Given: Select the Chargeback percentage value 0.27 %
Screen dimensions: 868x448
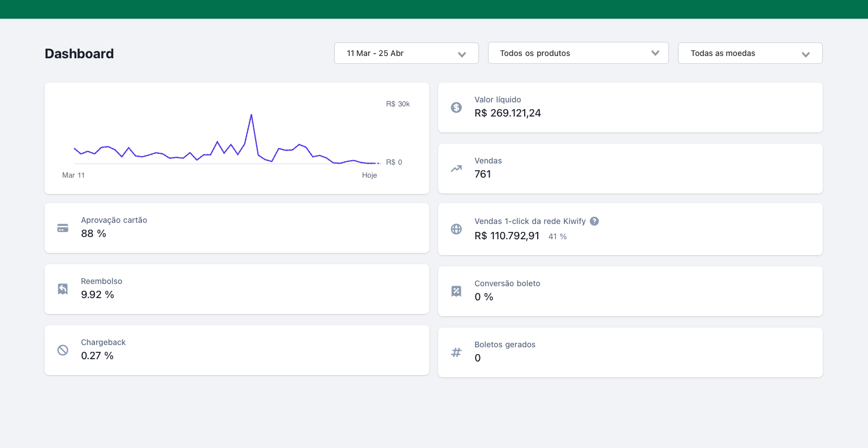Looking at the screenshot, I should (x=97, y=356).
